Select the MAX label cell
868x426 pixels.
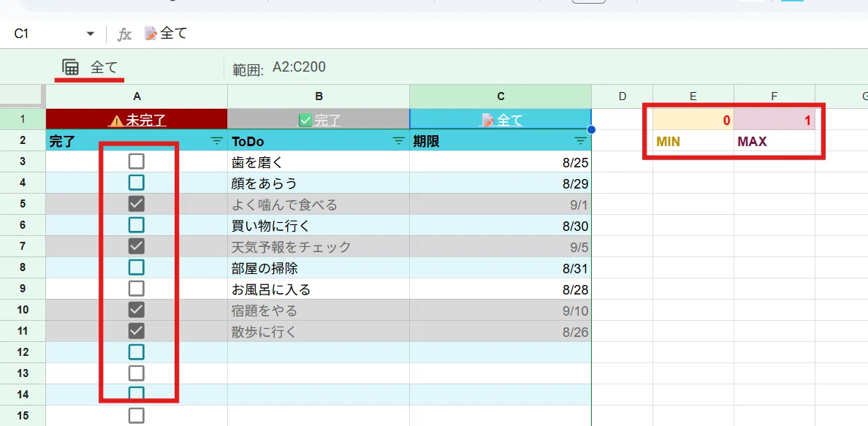774,141
